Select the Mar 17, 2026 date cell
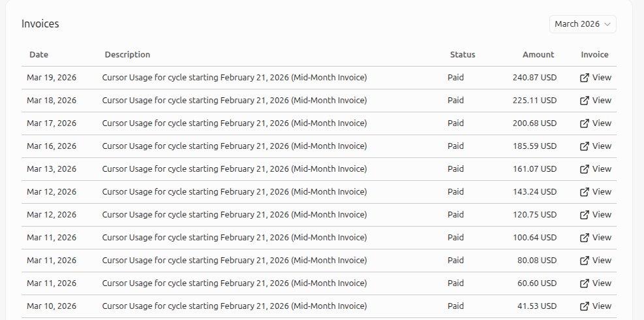The image size is (644, 320). tap(52, 123)
